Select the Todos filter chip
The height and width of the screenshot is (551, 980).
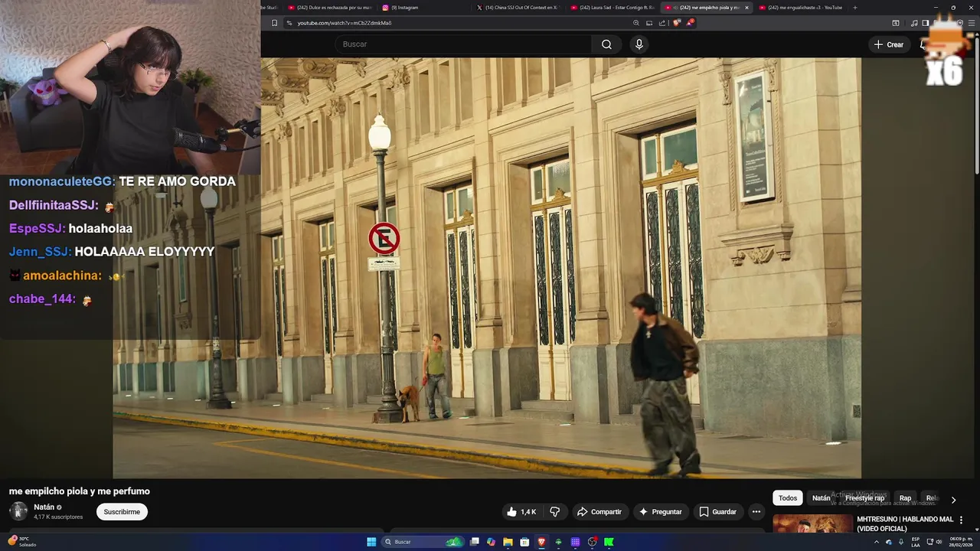788,498
